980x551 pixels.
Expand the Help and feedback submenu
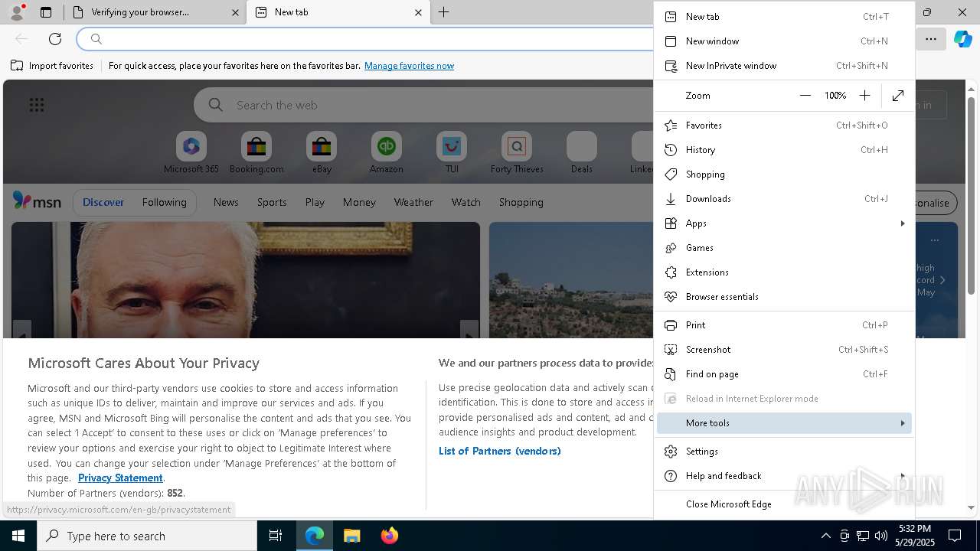[784, 476]
